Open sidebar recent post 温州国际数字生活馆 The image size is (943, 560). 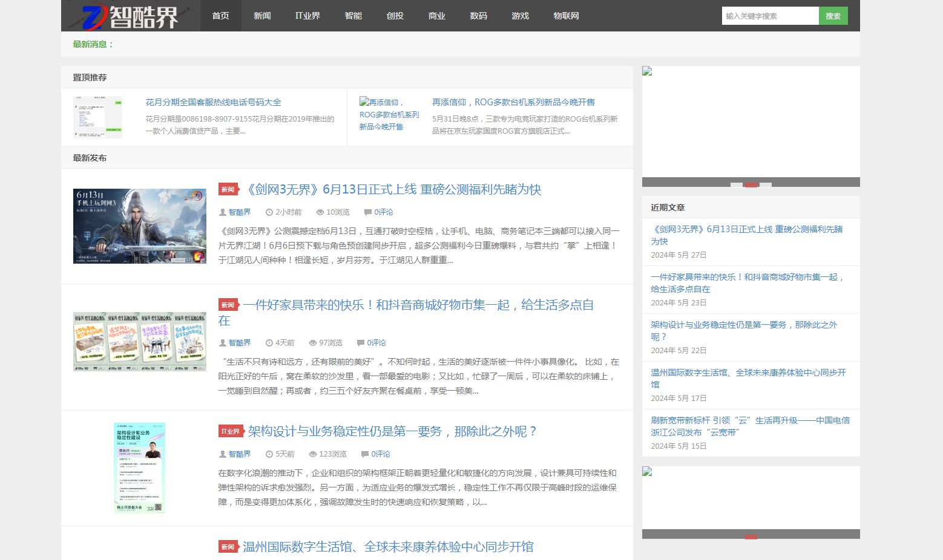point(749,379)
